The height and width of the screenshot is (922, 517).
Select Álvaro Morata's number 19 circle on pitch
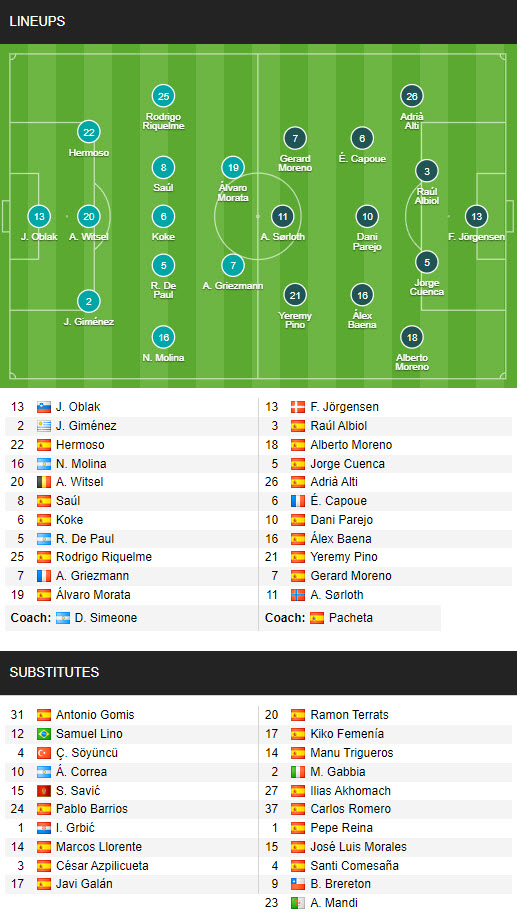(233, 168)
